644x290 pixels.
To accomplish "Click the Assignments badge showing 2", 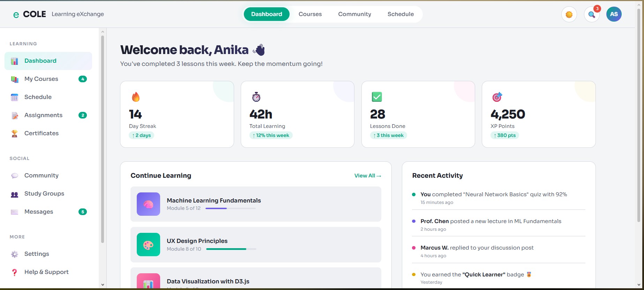I will pos(83,115).
